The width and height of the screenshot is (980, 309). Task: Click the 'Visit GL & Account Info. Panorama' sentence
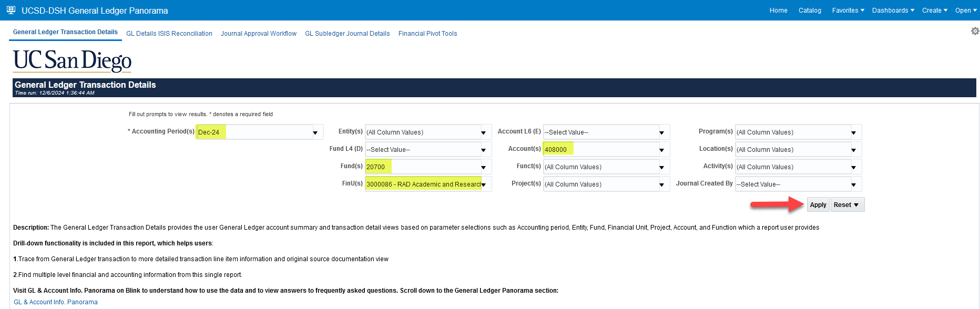(285, 291)
